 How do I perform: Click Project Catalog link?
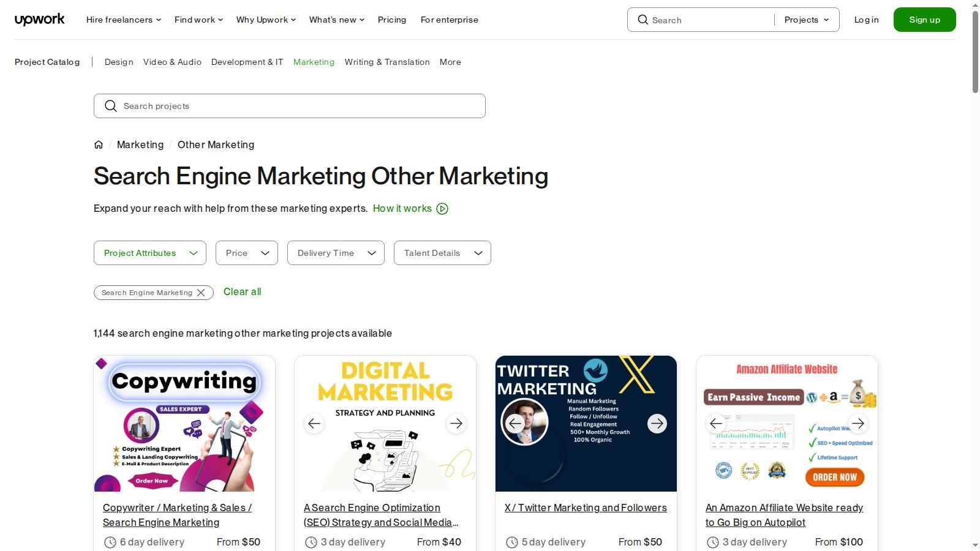point(47,62)
